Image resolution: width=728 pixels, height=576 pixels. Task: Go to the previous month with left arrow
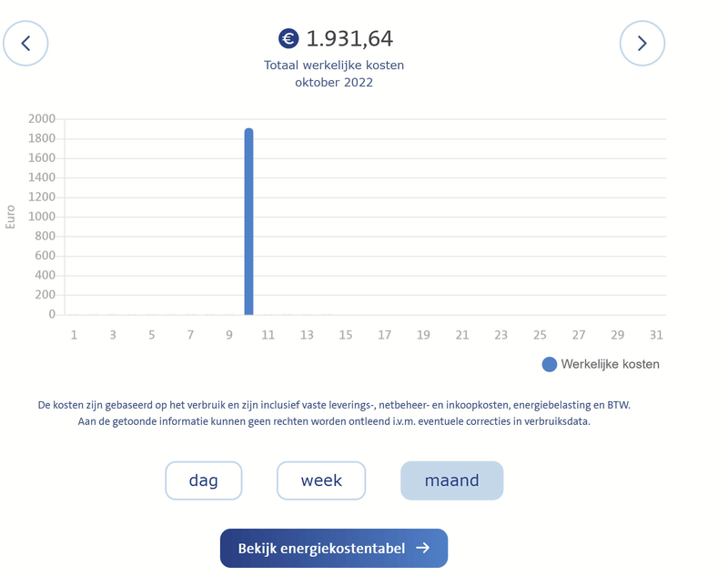point(25,43)
